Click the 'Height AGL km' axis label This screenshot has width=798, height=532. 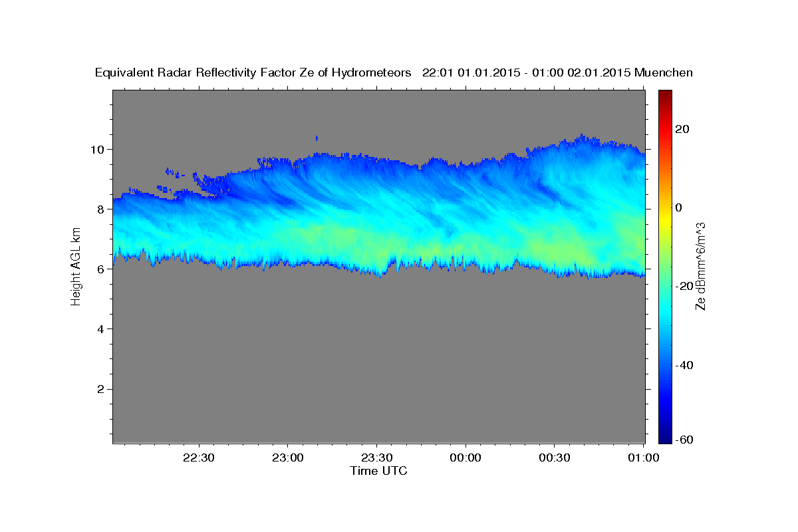point(76,266)
